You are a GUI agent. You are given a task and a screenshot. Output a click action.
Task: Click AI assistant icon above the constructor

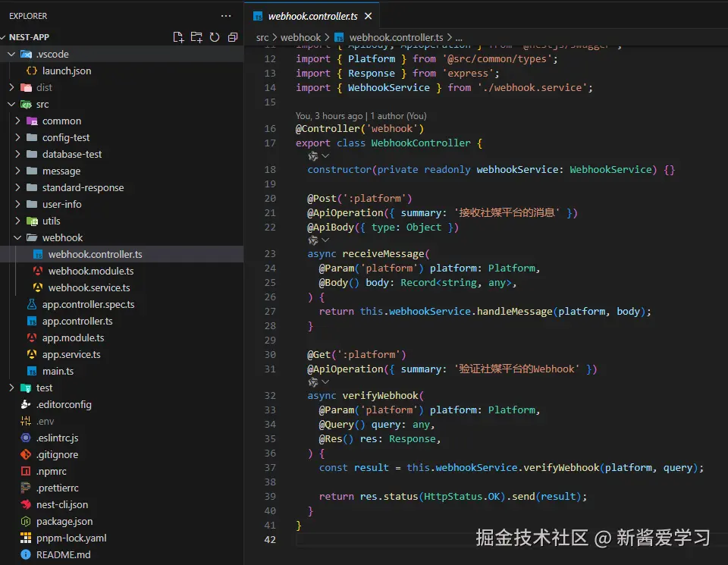tap(313, 156)
